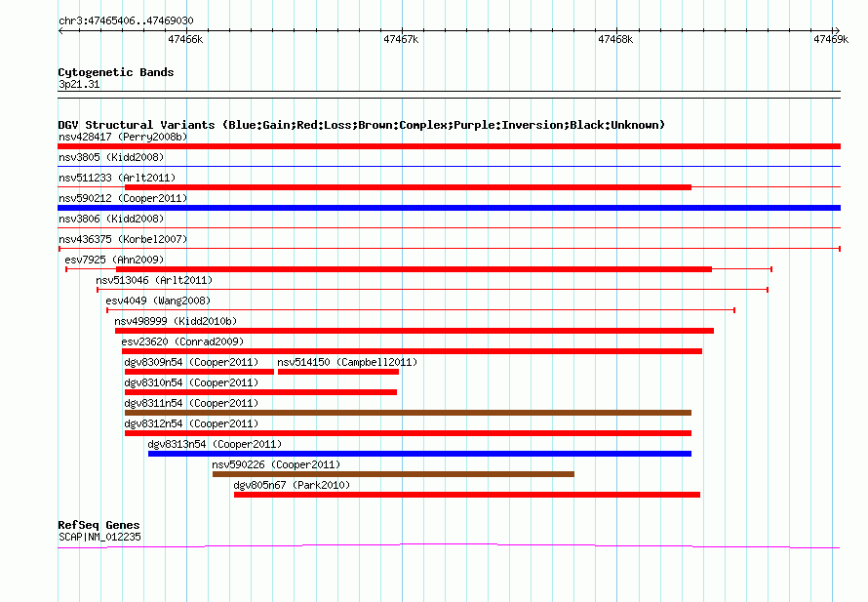Select the nsv511233 red variant bar

[408, 187]
